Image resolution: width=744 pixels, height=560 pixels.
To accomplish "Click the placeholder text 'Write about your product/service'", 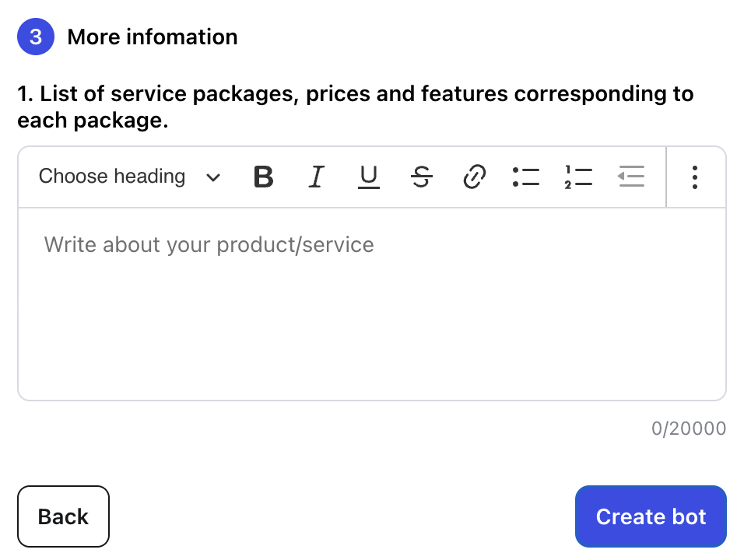I will (x=209, y=245).
